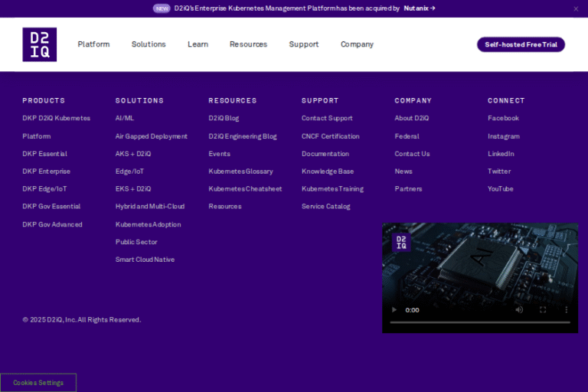Screen dimensions: 588x392
Task: Open Documentation link
Action: coord(325,154)
